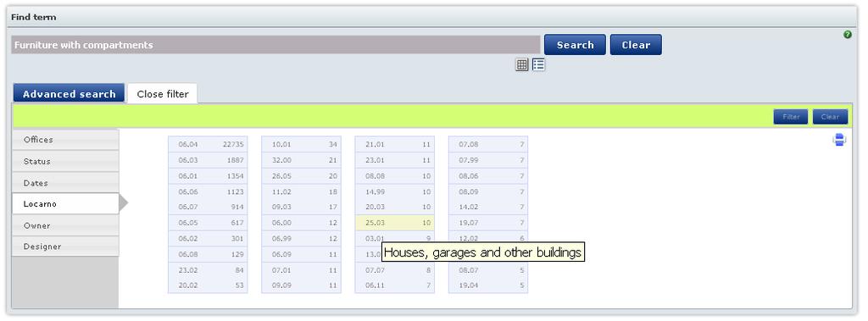Select Locarno class 09.03 row
This screenshot has width=868, height=321.
point(301,207)
